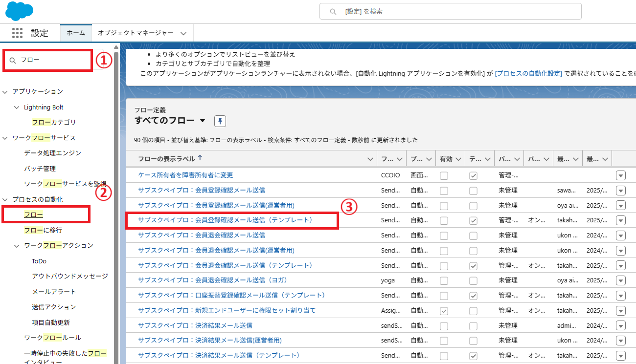This screenshot has width=636, height=364.
Task: Click search magnifier icon in the global search bar
Action: [333, 11]
